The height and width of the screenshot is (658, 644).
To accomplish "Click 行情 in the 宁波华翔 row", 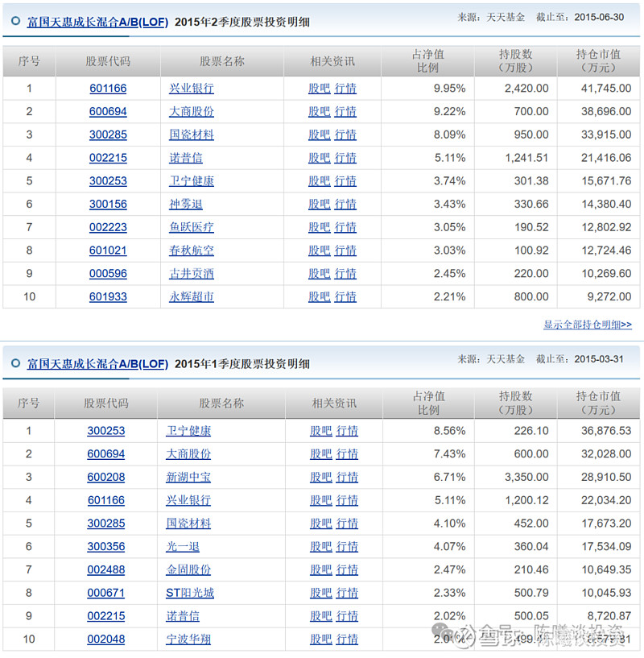I will click(x=347, y=639).
